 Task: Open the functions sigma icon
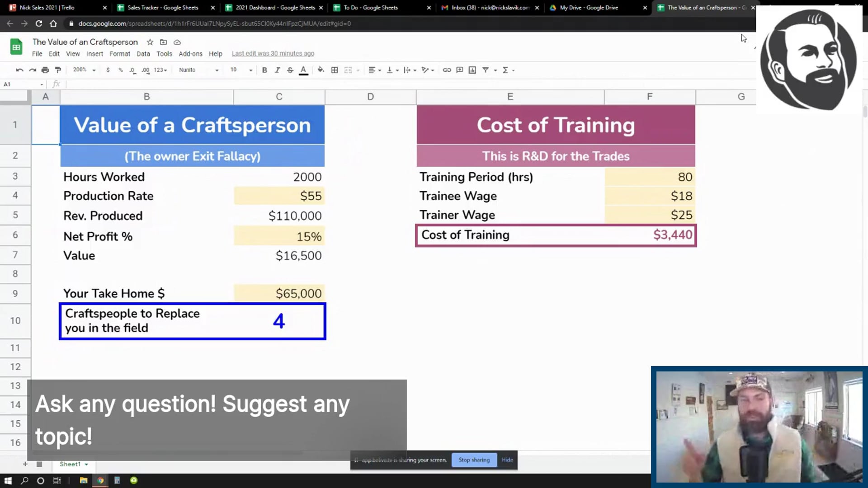pos(505,70)
